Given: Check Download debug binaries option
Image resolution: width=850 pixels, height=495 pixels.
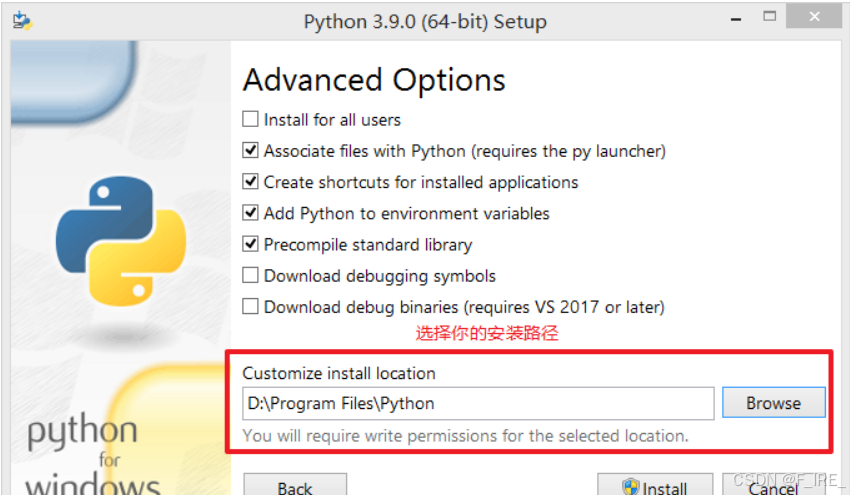Looking at the screenshot, I should click(250, 307).
